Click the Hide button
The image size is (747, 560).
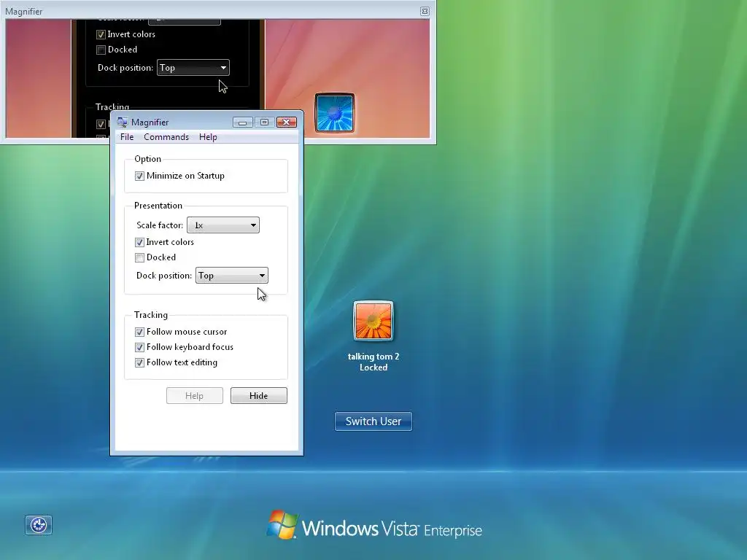[259, 396]
